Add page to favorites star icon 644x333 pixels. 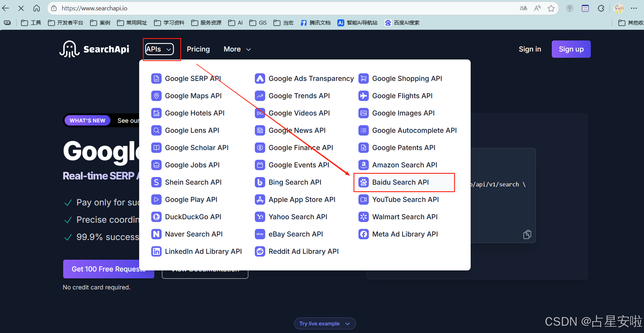click(551, 8)
